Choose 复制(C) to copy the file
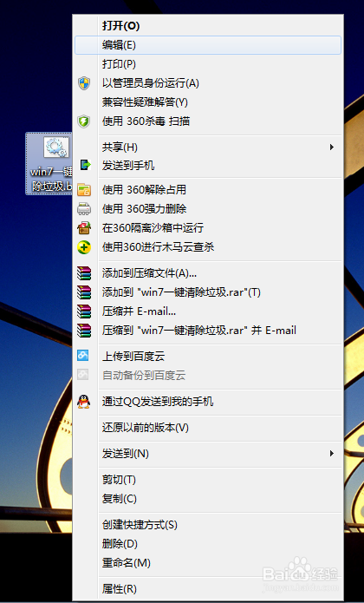Screen dimensions: 364x603 (208, 499)
